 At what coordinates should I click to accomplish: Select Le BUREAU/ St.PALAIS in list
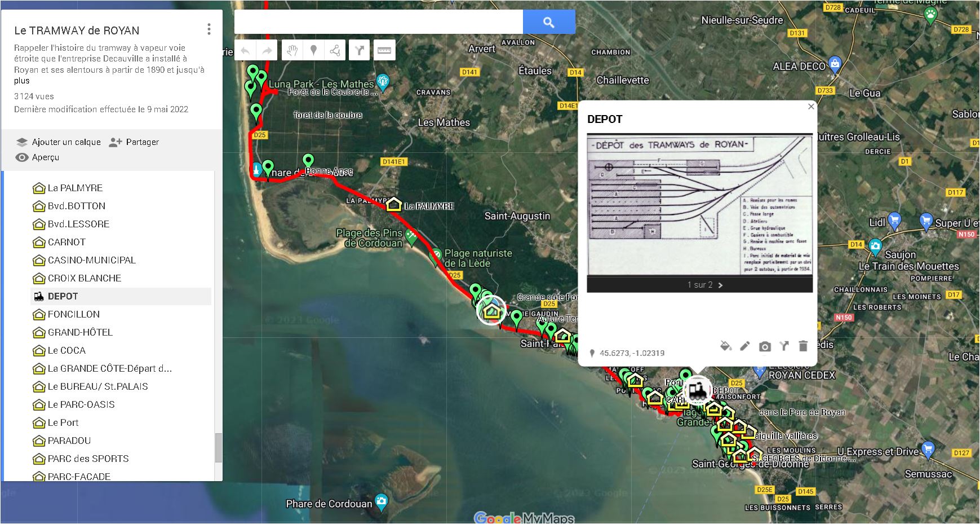pyautogui.click(x=121, y=386)
